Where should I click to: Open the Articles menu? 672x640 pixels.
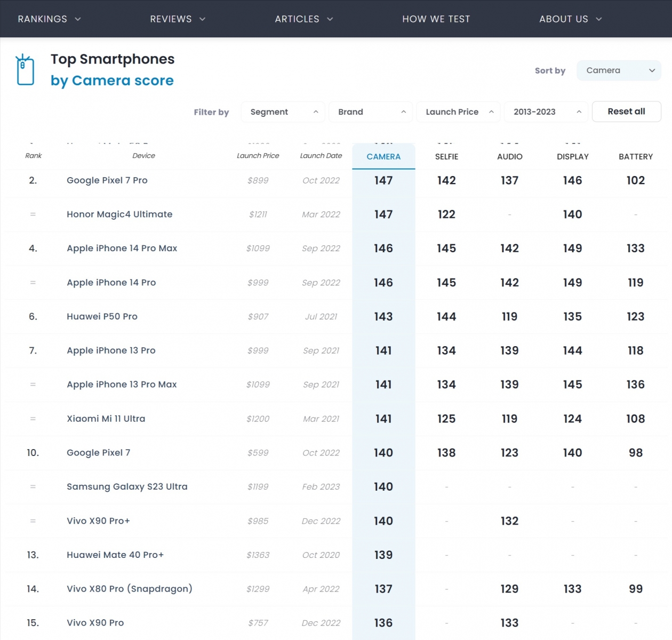click(x=304, y=19)
